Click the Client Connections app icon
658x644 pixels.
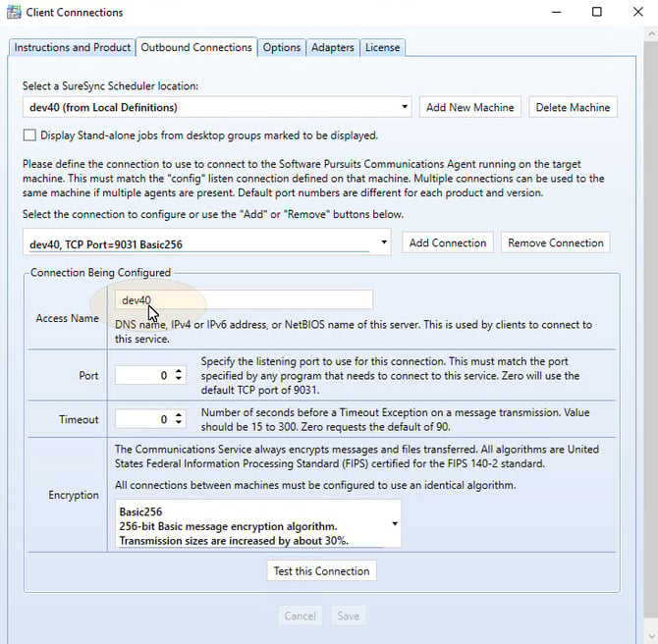click(x=14, y=12)
